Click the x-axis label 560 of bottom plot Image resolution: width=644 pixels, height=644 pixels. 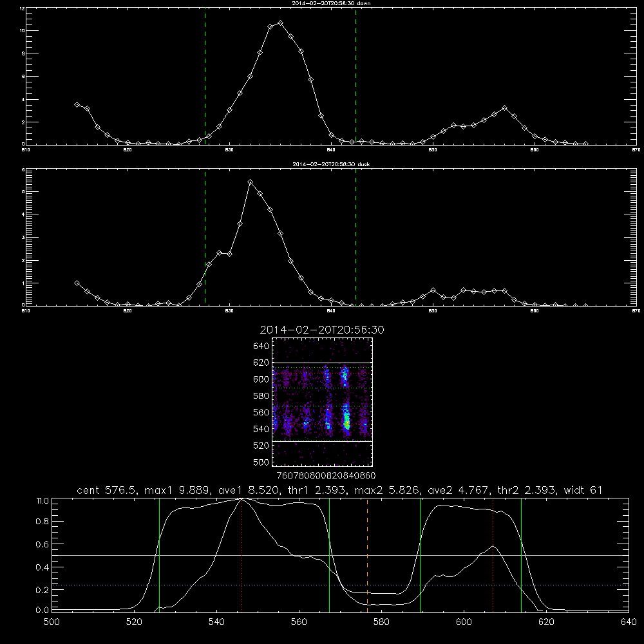pos(299,622)
